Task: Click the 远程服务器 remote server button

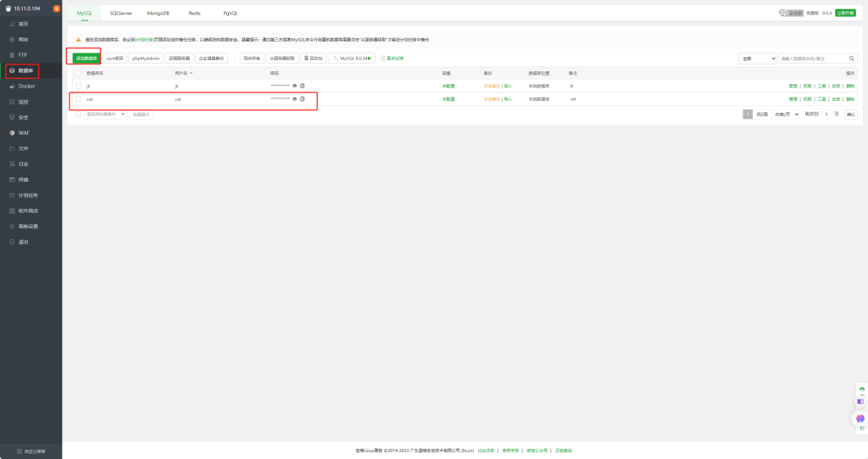Action: pos(180,59)
